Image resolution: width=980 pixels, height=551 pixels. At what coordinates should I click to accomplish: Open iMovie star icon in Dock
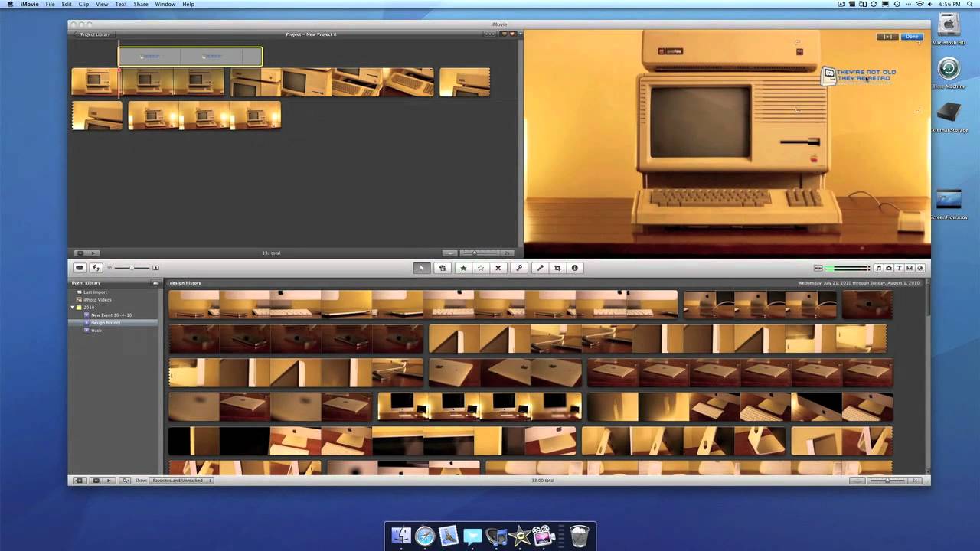[520, 536]
